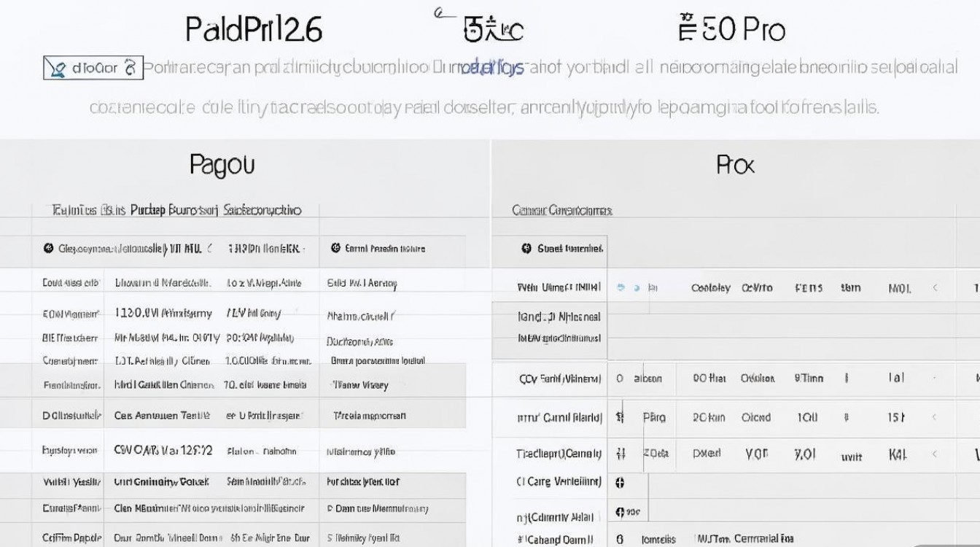This screenshot has width=980, height=547.
Task: Expand the chevron in 'Welu Ulmer' row
Action: click(x=936, y=288)
